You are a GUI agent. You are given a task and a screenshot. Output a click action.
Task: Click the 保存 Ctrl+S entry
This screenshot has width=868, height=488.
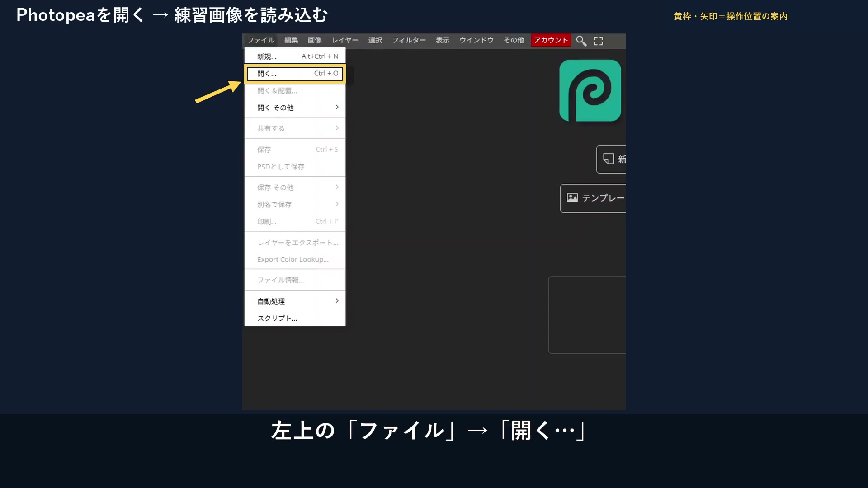(295, 150)
